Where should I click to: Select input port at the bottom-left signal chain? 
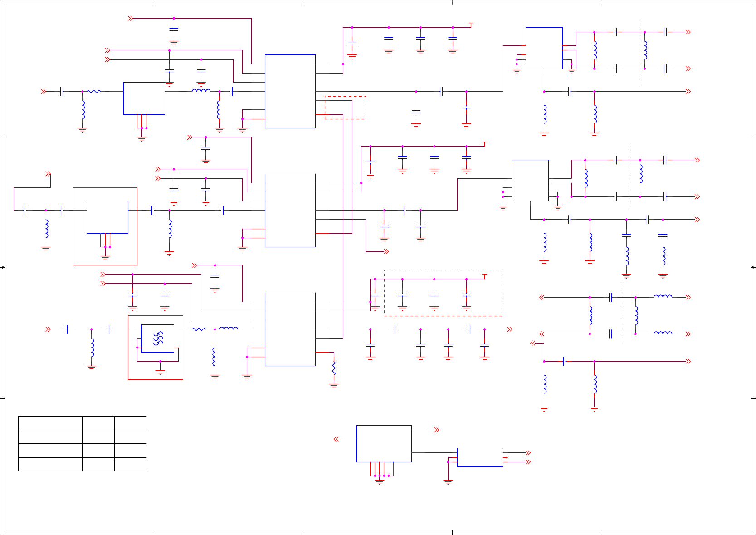[48, 329]
